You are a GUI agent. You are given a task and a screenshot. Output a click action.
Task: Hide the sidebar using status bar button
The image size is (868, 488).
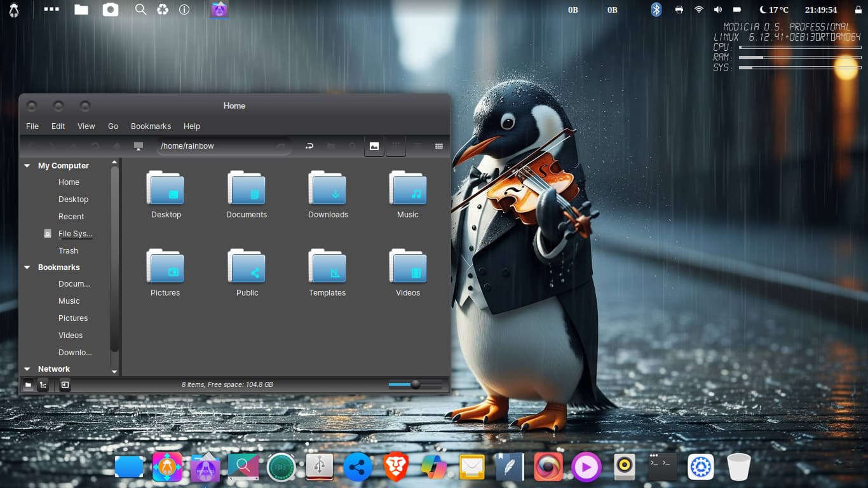click(65, 384)
